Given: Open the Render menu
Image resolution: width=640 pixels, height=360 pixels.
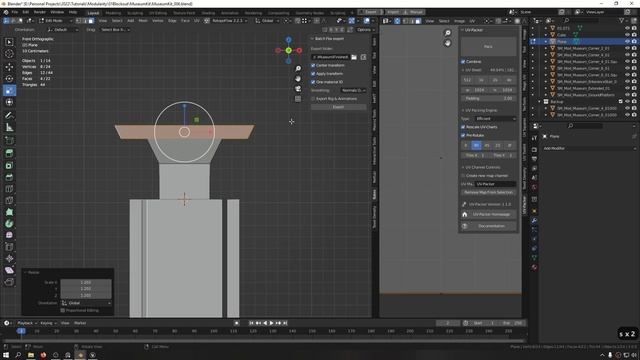Looking at the screenshot, I should [x=40, y=12].
